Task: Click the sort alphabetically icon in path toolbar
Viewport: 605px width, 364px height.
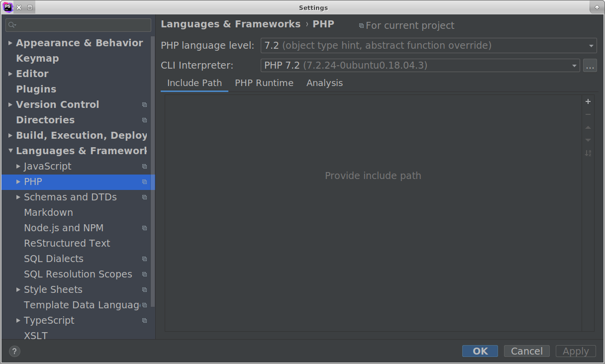Action: (x=588, y=153)
